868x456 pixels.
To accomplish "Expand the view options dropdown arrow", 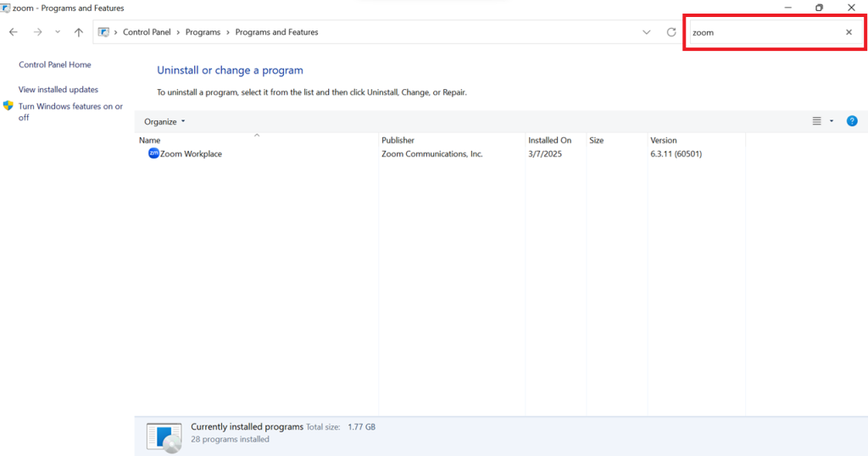I will click(x=832, y=121).
